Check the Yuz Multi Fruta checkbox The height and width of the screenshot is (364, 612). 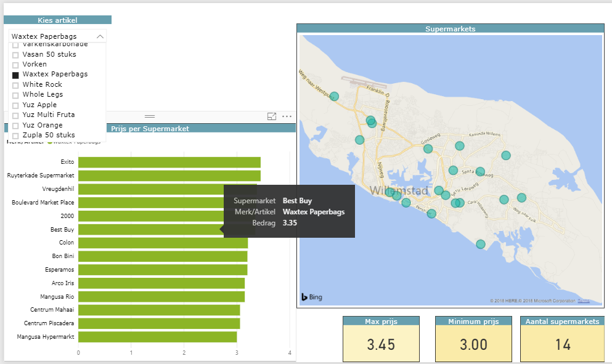(x=15, y=116)
